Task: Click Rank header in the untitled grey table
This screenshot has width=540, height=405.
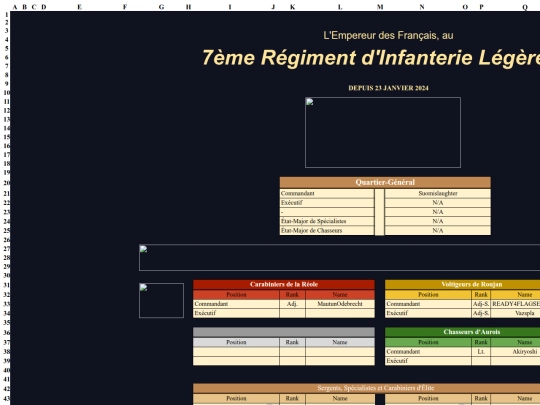Action: (x=292, y=342)
